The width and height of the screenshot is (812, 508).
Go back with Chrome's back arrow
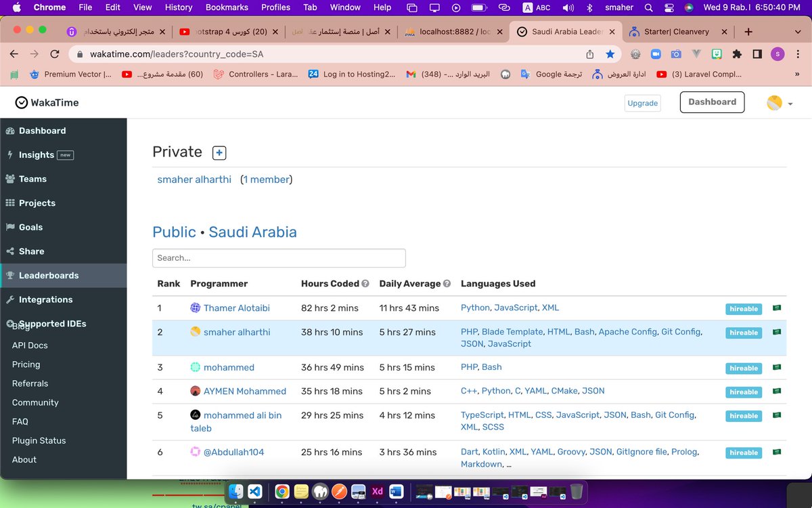coord(14,54)
